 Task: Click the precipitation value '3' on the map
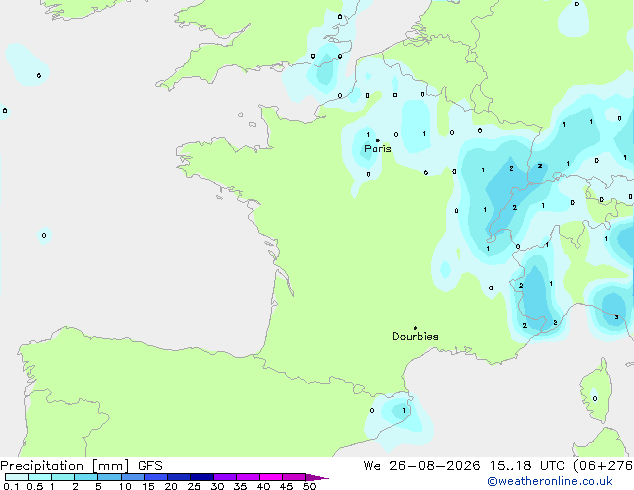pos(616,317)
